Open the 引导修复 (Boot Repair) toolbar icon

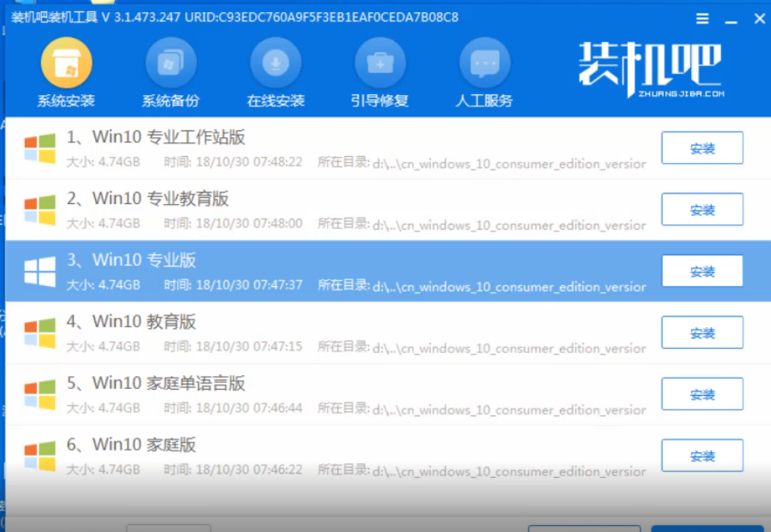[380, 72]
